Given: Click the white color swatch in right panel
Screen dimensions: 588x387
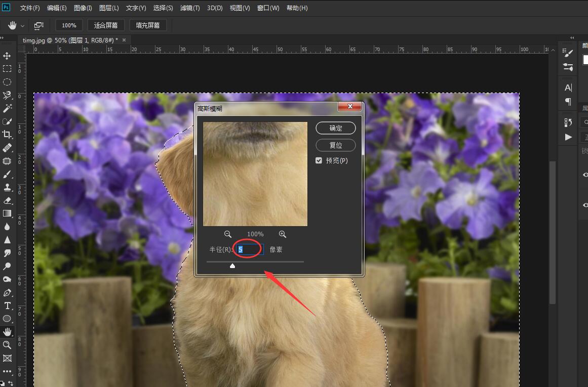Looking at the screenshot, I should click(x=585, y=60).
